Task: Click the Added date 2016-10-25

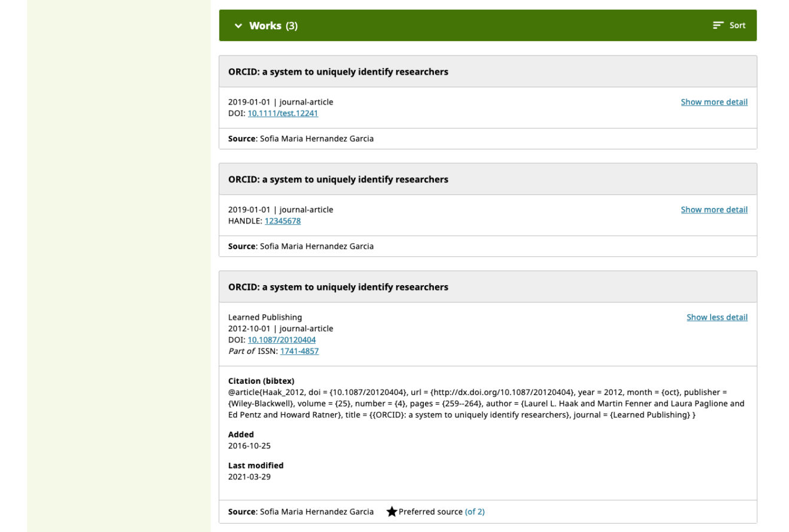Action: [x=249, y=446]
